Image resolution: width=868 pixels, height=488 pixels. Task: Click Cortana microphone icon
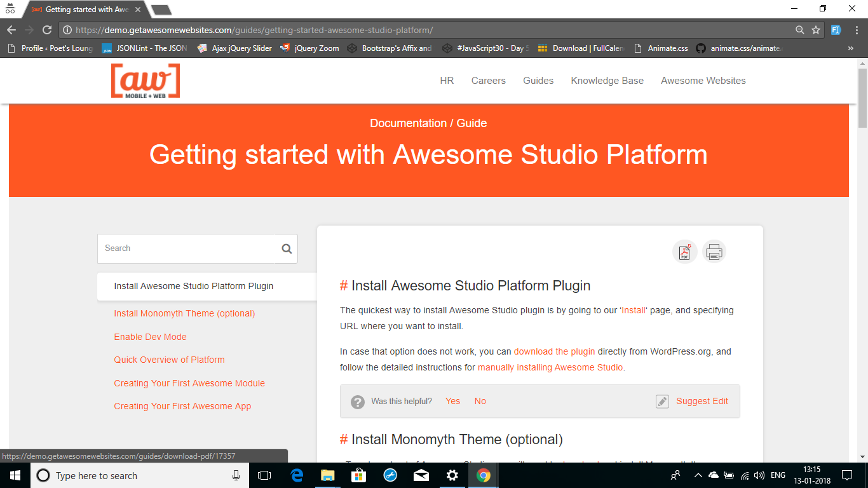tap(236, 475)
